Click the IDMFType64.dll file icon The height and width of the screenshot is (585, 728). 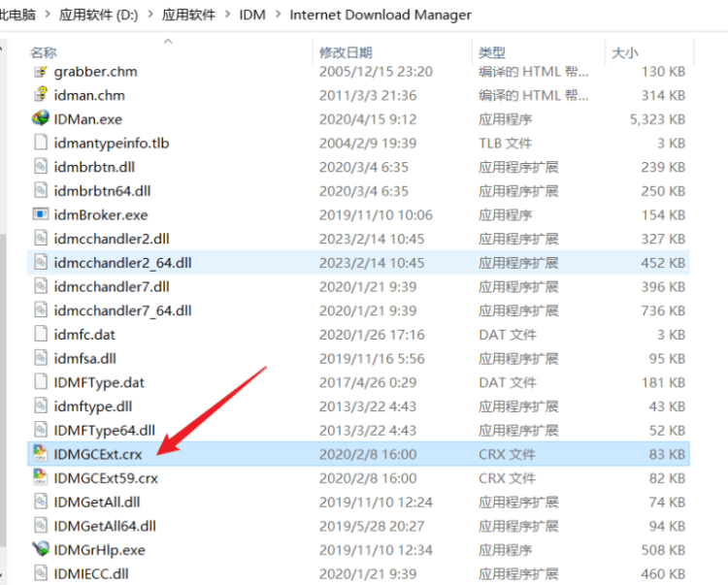click(41, 430)
